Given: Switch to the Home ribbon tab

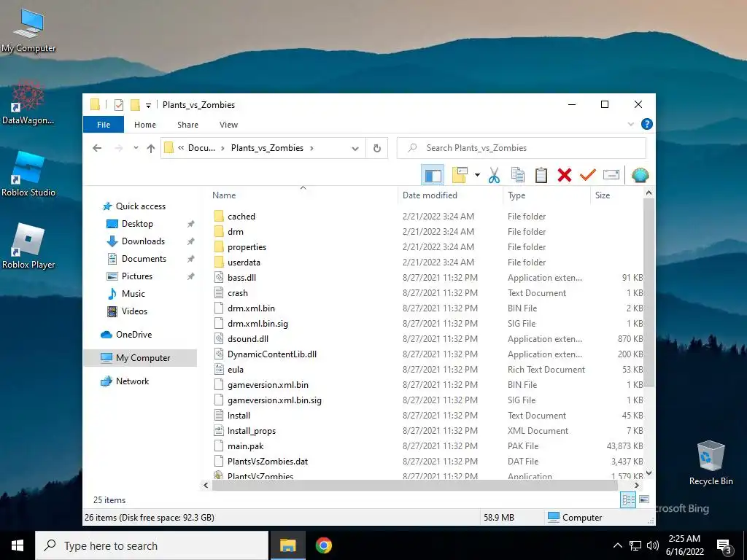Looking at the screenshot, I should (145, 125).
